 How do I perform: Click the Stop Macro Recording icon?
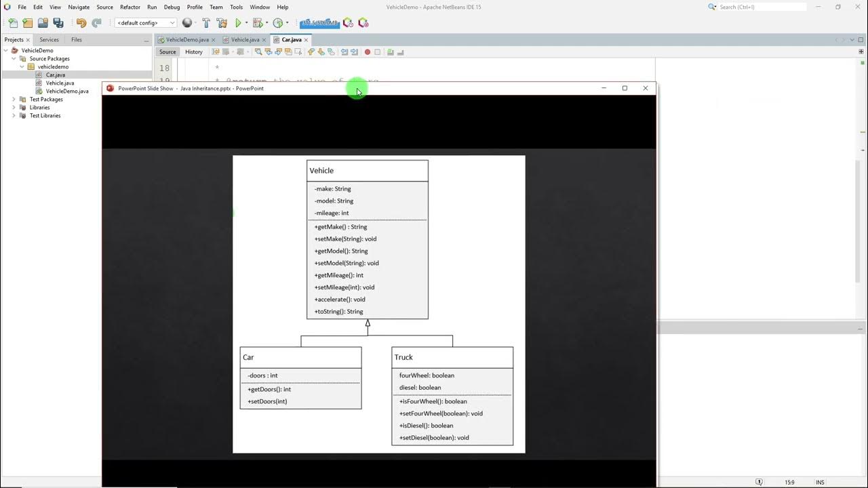point(378,52)
